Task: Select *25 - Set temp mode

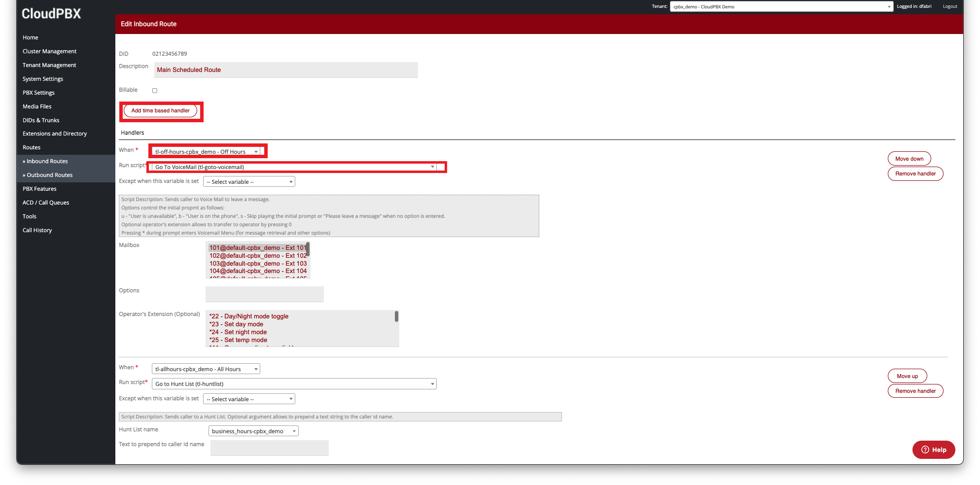Action: point(238,340)
